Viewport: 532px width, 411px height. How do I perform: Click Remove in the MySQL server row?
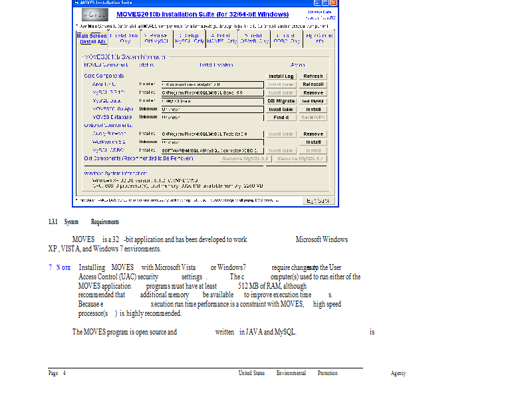pos(313,93)
